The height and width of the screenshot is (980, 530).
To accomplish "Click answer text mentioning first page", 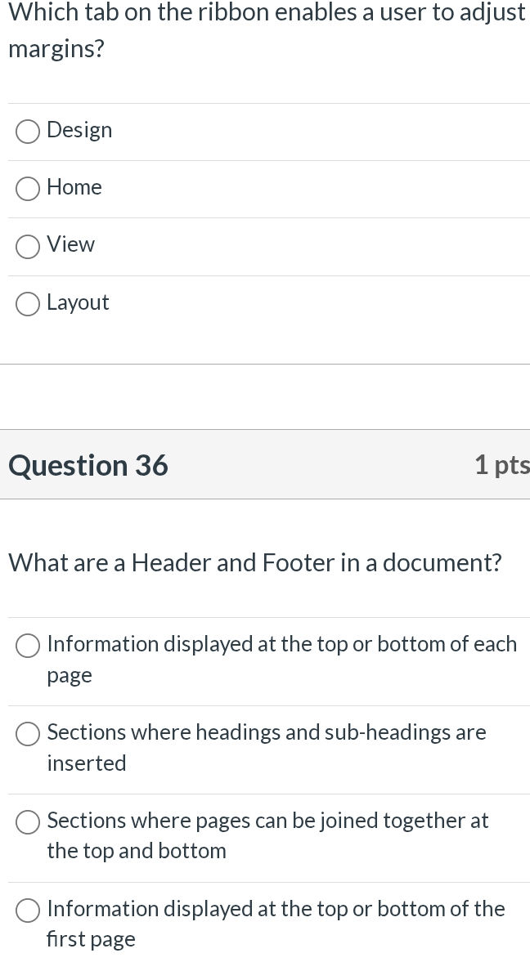I will 275,924.
